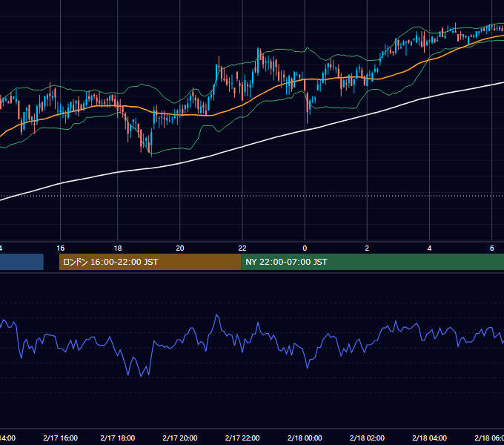The width and height of the screenshot is (504, 445).
Task: Click the 2/17 18:00 date label
Action: tap(118, 438)
